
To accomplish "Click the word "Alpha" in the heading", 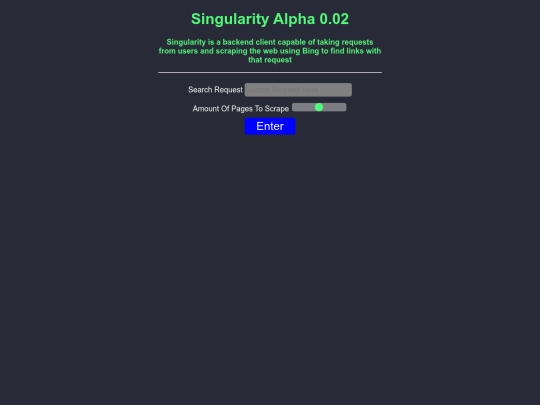I will click(x=294, y=19).
